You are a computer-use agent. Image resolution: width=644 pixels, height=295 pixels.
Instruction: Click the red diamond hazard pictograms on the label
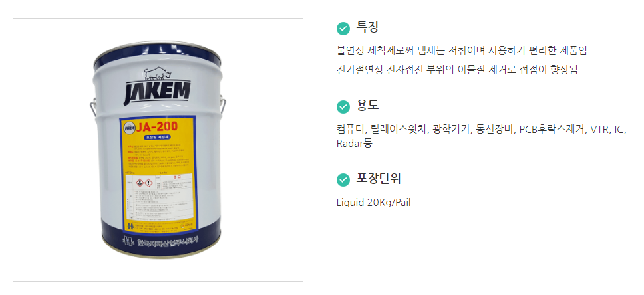pyautogui.click(x=143, y=183)
